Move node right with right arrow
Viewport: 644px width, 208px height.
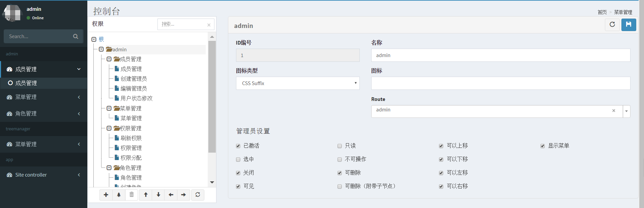(183, 195)
